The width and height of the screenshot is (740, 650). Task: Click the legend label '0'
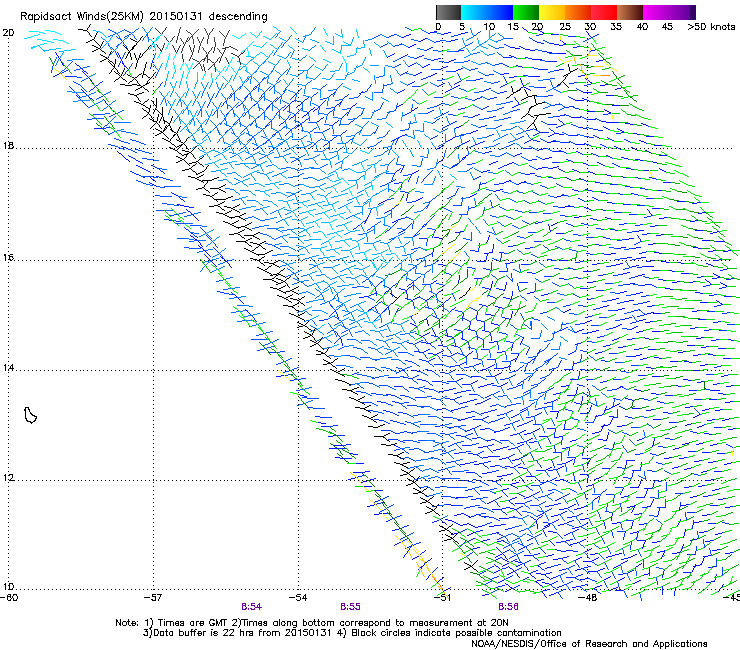pyautogui.click(x=438, y=27)
